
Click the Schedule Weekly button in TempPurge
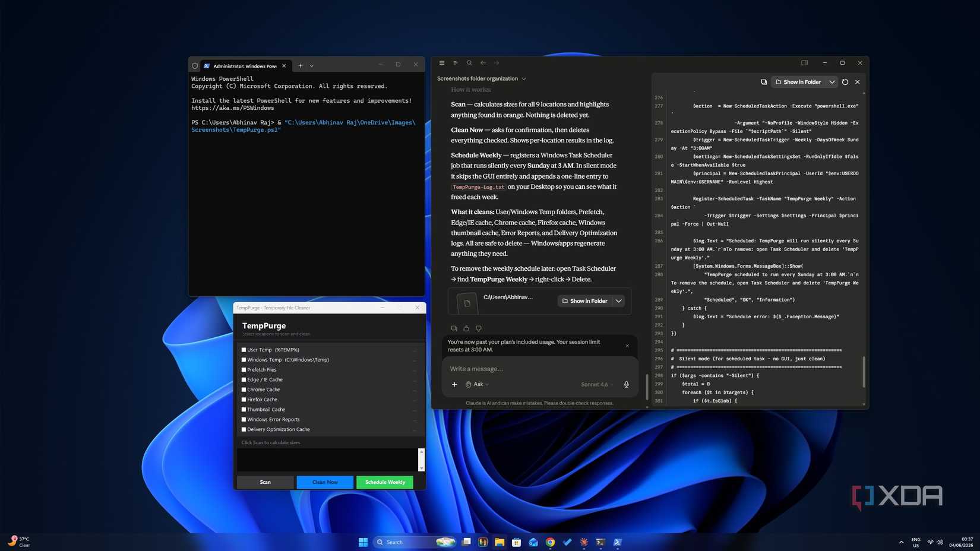385,482
